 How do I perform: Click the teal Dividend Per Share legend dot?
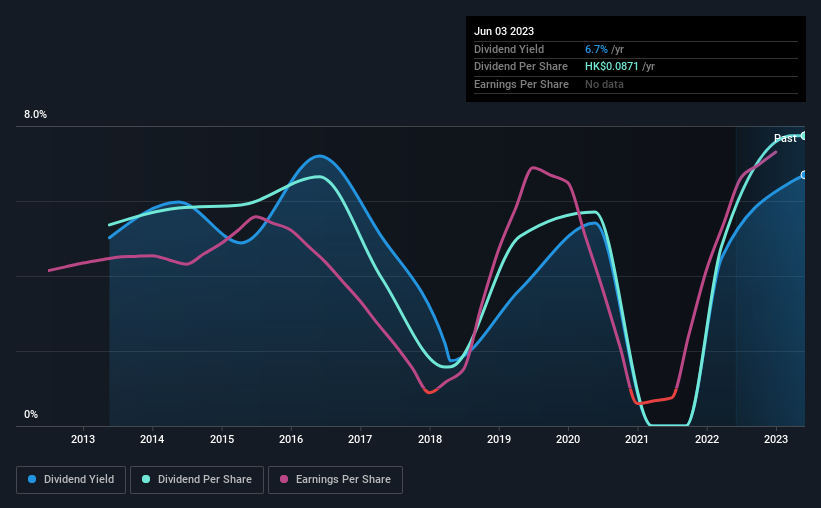146,479
